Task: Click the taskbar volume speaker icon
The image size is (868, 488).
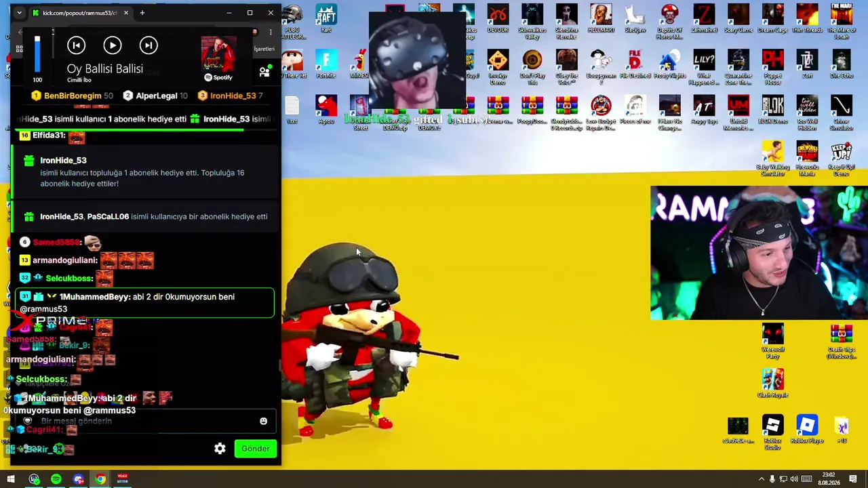Action: click(x=794, y=480)
